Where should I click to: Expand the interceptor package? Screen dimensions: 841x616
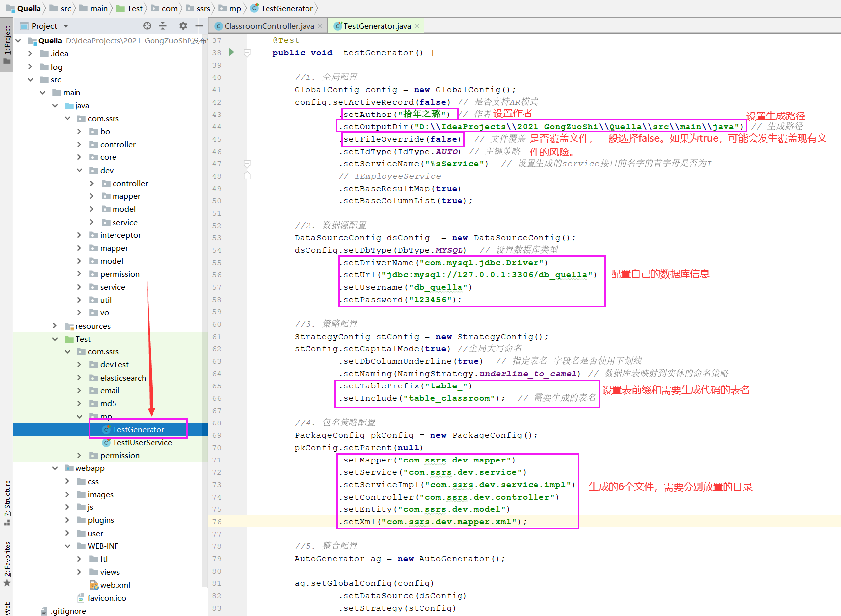[79, 235]
